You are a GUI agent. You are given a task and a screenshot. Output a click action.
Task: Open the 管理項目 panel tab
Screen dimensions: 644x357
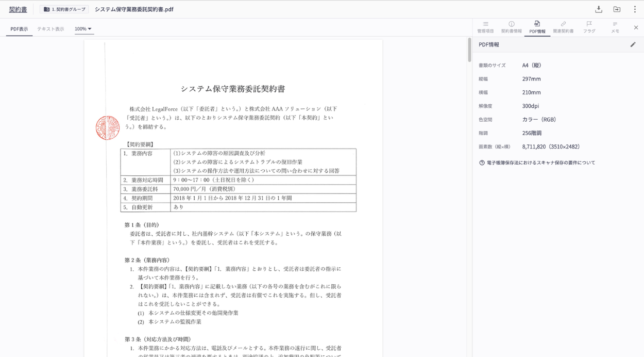coord(485,27)
